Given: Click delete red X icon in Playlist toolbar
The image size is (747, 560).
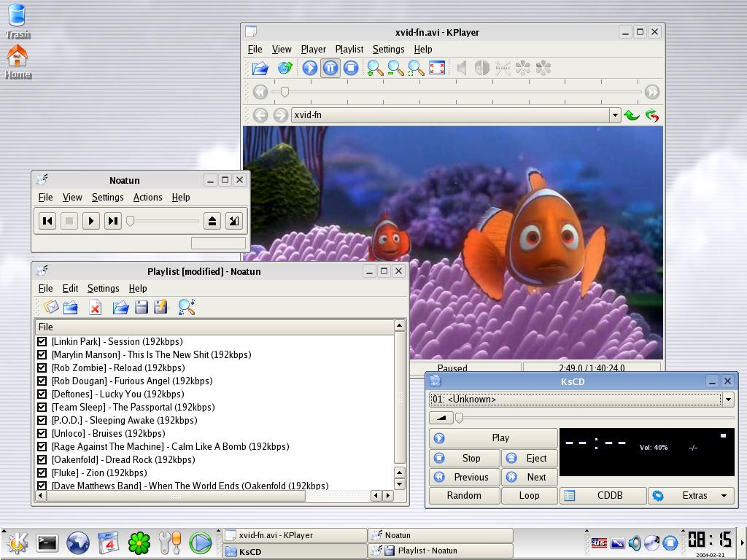Looking at the screenshot, I should point(96,308).
